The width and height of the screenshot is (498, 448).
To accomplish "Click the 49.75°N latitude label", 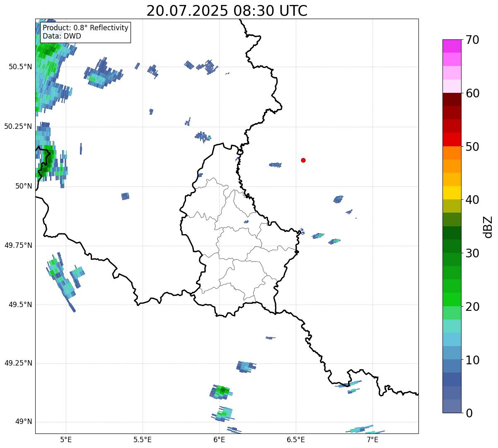I will pos(18,245).
